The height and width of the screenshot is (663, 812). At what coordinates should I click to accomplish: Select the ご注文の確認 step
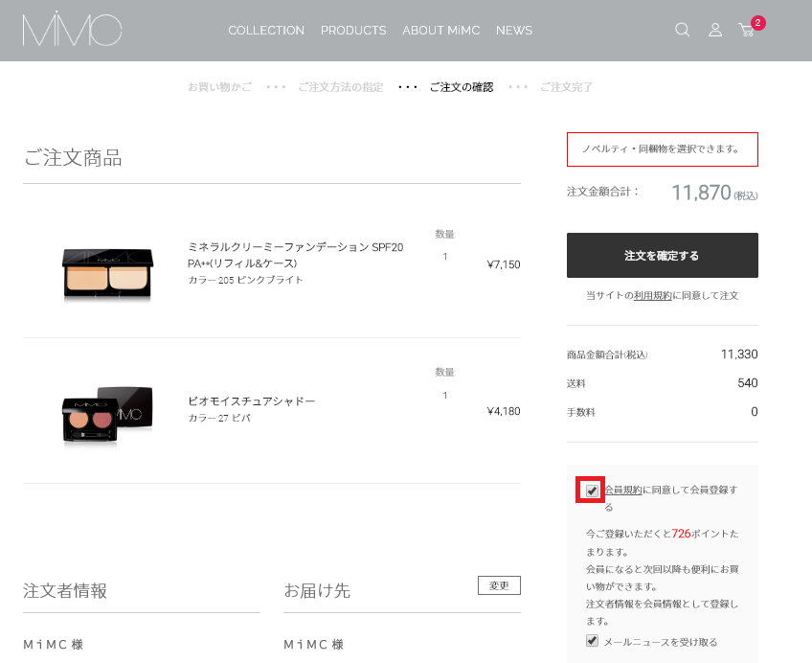(x=462, y=87)
